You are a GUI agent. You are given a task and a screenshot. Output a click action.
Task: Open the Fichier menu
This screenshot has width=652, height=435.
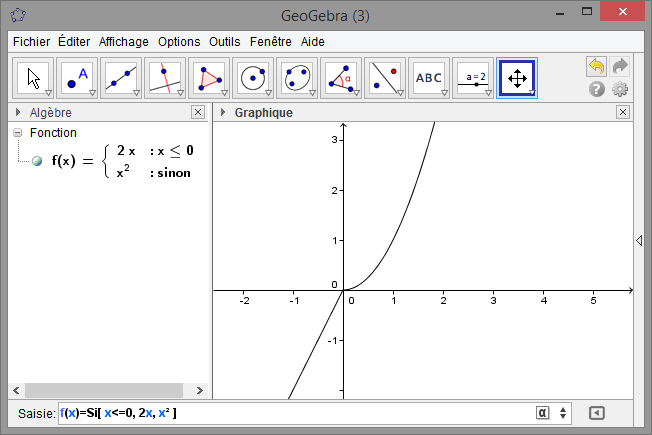[31, 42]
